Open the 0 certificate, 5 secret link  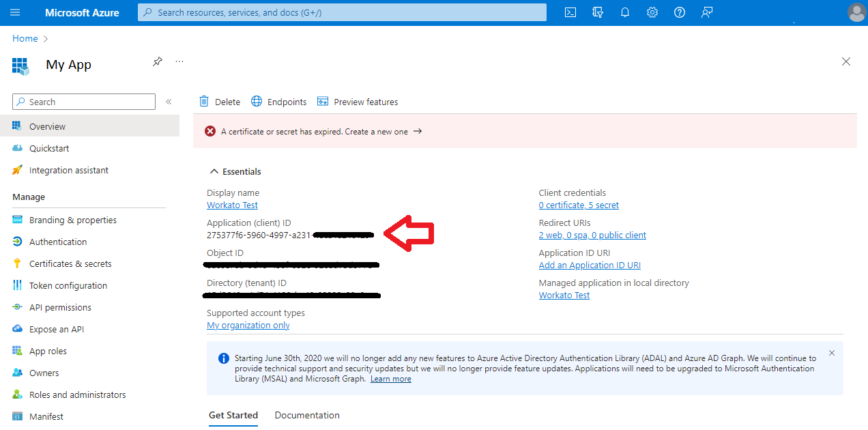579,205
